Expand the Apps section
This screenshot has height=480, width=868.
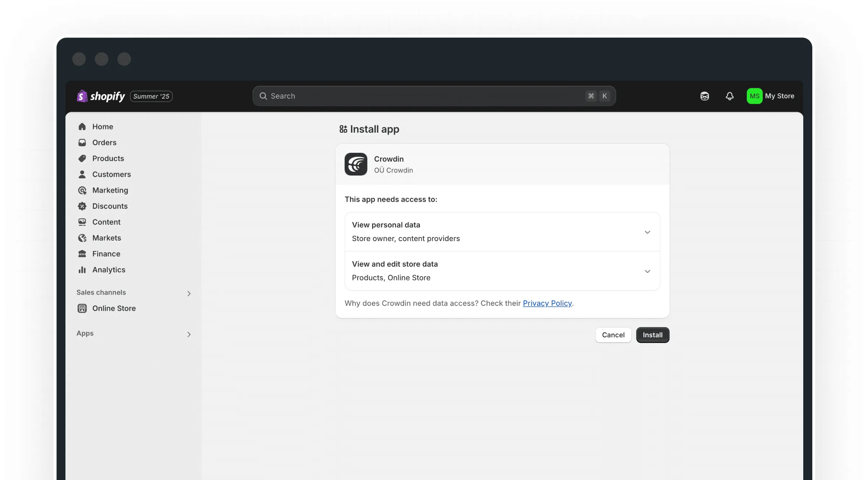point(189,334)
